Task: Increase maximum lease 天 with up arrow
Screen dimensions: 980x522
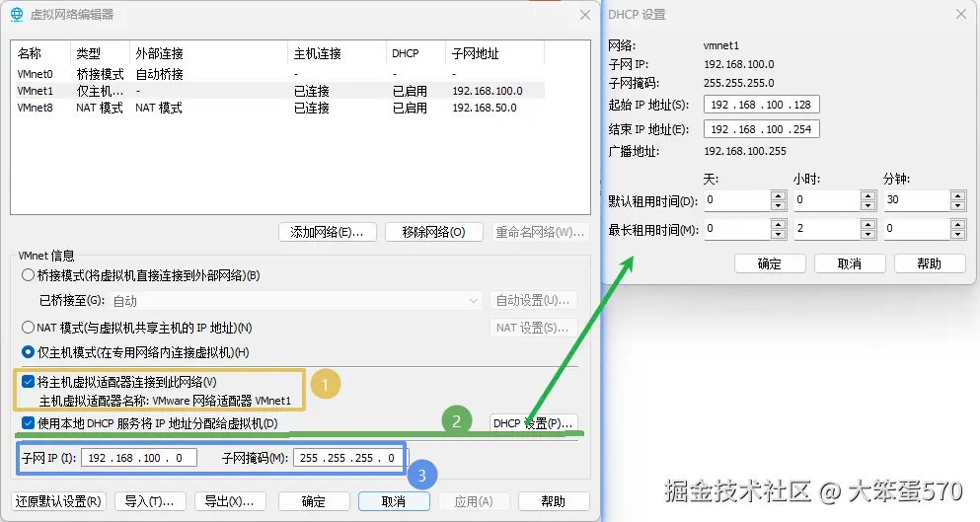Action: [778, 224]
